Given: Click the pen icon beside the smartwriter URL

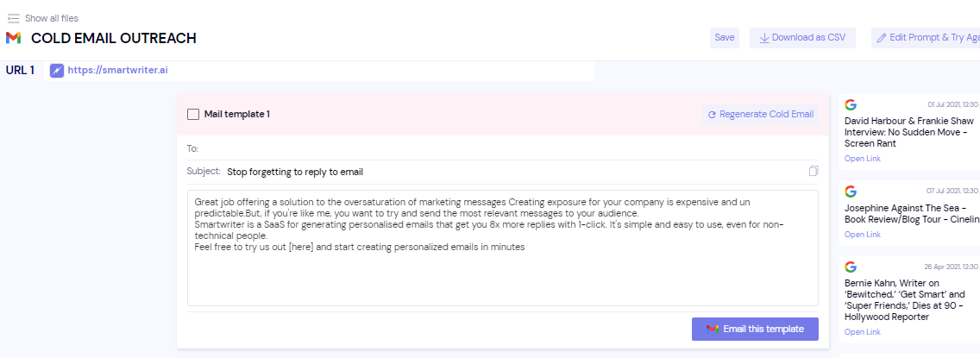Looking at the screenshot, I should [x=57, y=71].
